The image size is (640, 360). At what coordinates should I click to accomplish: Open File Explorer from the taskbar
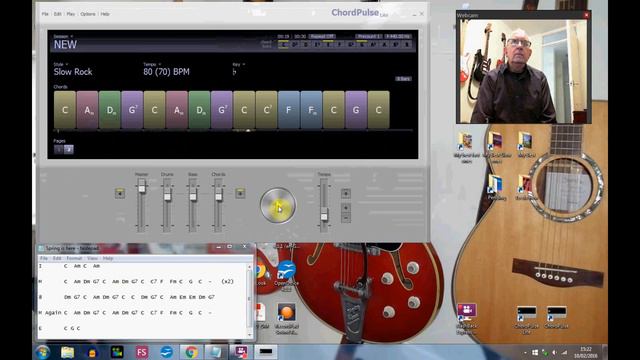(x=68, y=352)
